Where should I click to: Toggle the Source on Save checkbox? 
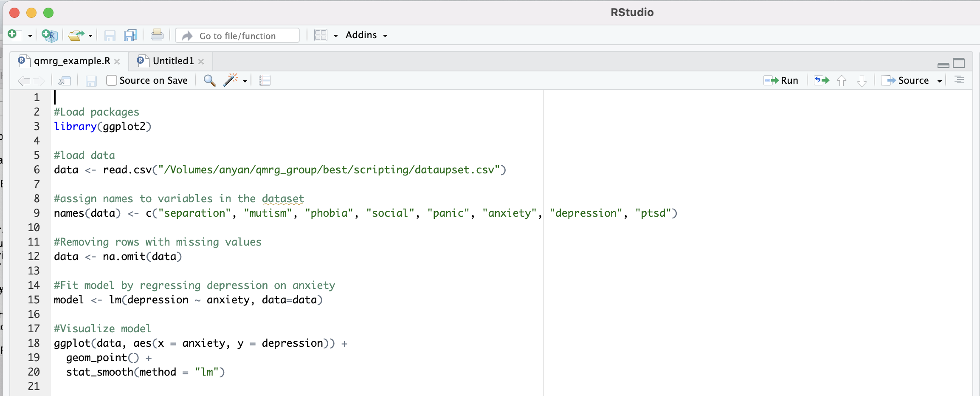[x=112, y=80]
